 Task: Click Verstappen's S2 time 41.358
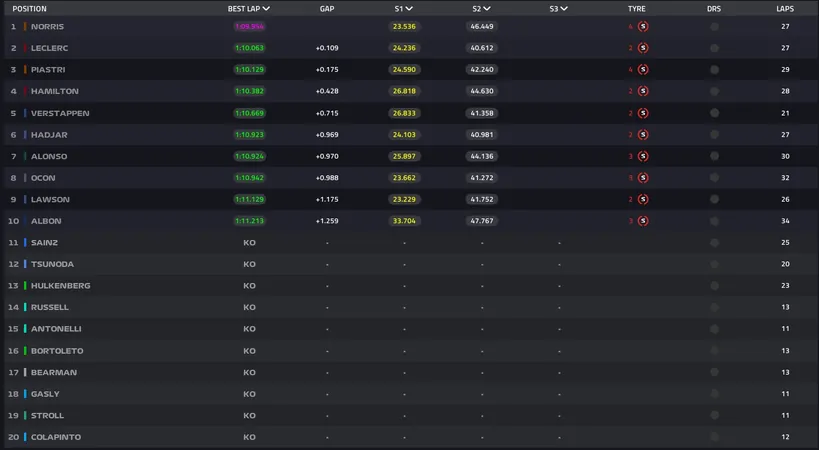(x=482, y=113)
